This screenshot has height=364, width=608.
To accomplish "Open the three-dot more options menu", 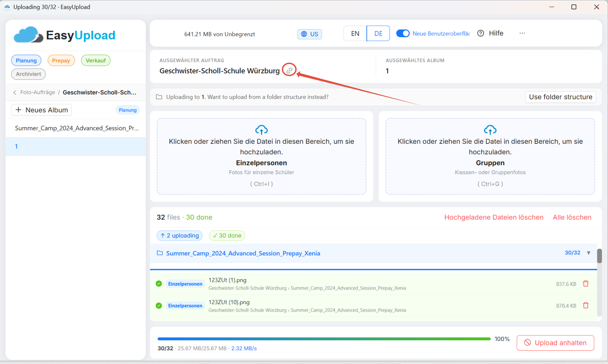I will tap(522, 33).
